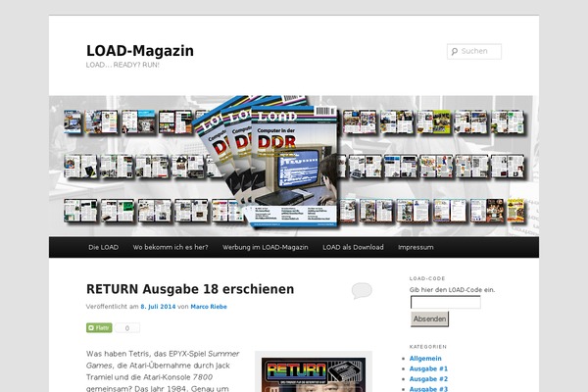Click the LOAD-CODE widget heading
The width and height of the screenshot is (588, 392).
coord(427,278)
